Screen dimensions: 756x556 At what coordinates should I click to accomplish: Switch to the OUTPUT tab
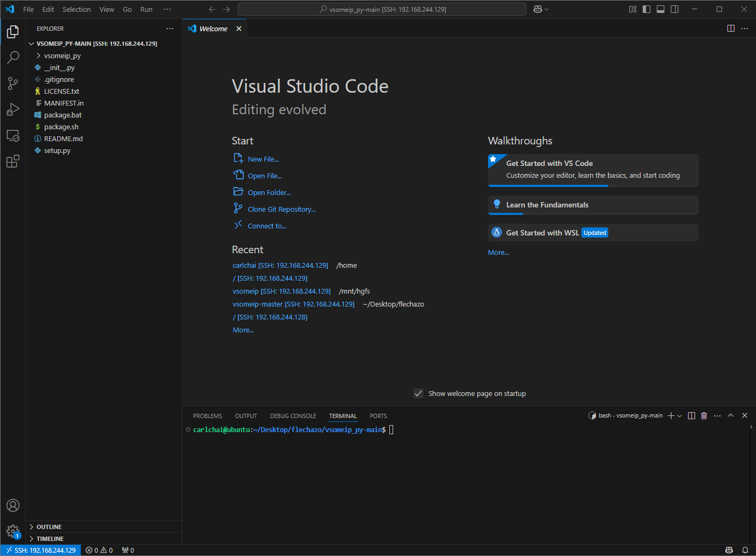click(246, 416)
